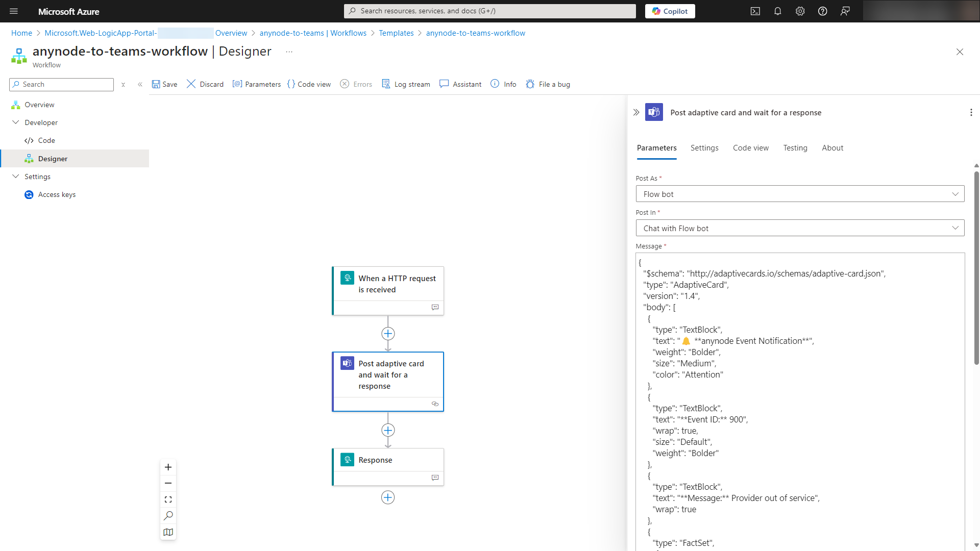File a bug using the bug icon
This screenshot has width=980, height=551.
point(548,84)
